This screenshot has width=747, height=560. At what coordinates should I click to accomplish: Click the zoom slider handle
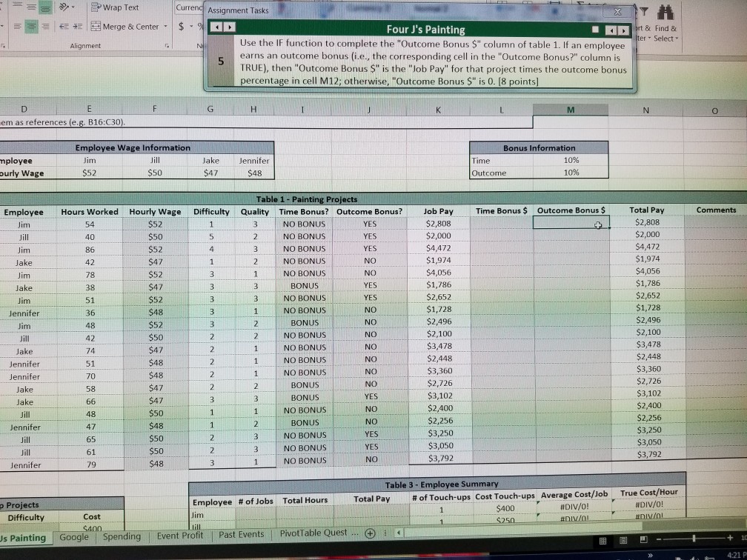[x=694, y=539]
